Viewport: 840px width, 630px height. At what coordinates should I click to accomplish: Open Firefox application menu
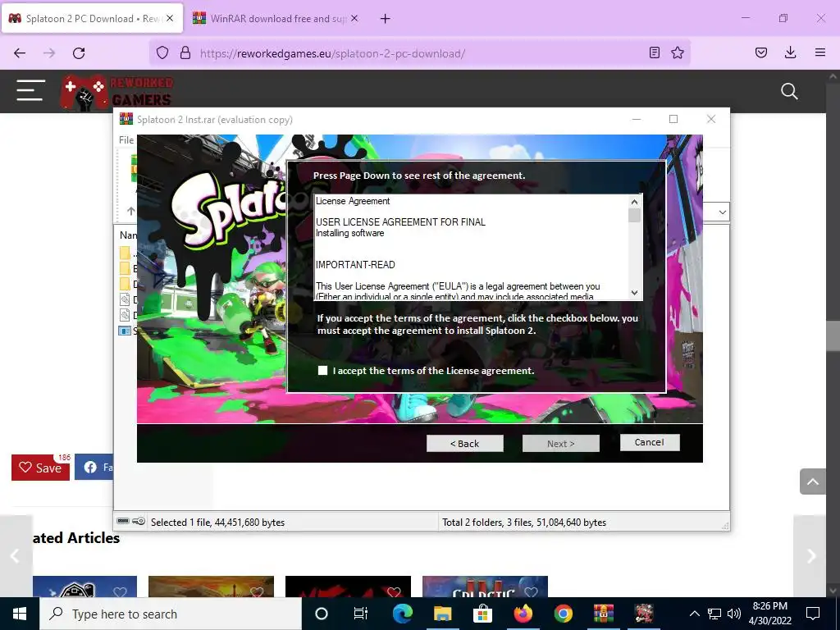tap(820, 53)
